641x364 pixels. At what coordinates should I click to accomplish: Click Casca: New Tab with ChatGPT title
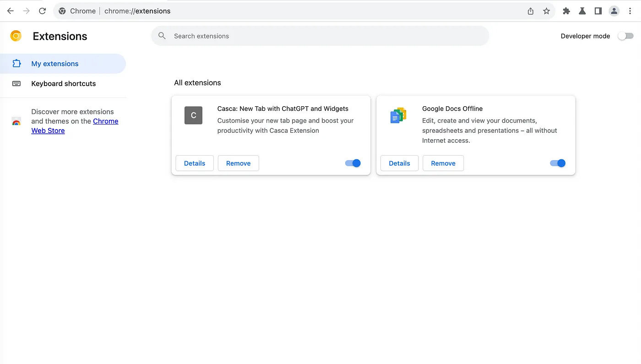[283, 109]
